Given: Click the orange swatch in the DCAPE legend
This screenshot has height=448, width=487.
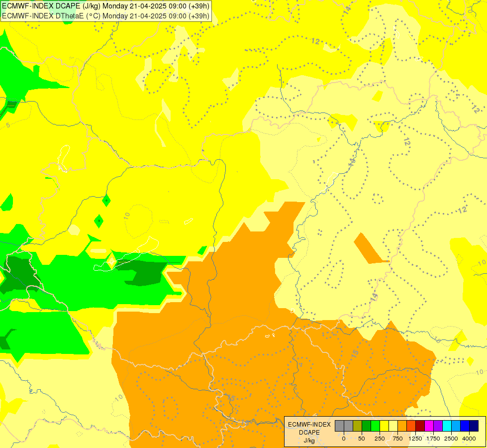Looking at the screenshot, I should (x=402, y=426).
